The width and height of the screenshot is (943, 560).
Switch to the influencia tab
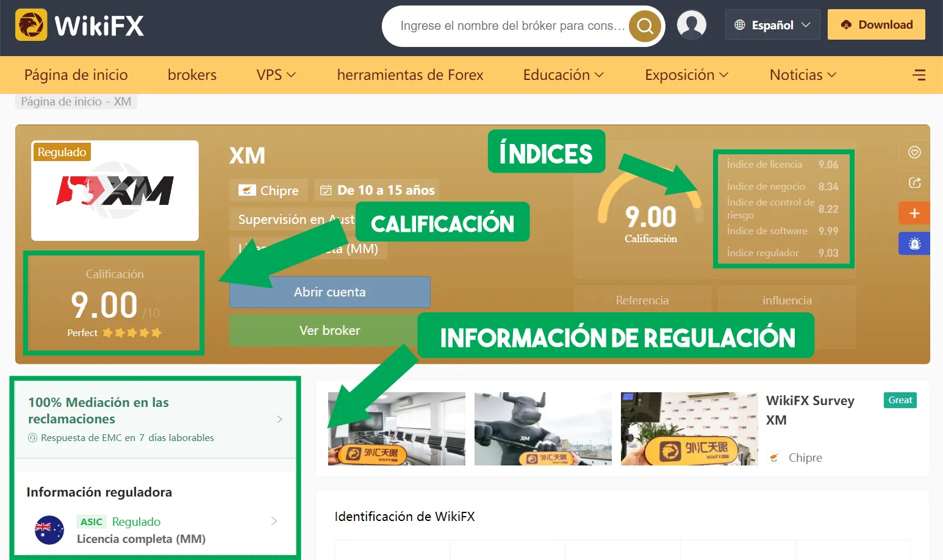click(787, 300)
